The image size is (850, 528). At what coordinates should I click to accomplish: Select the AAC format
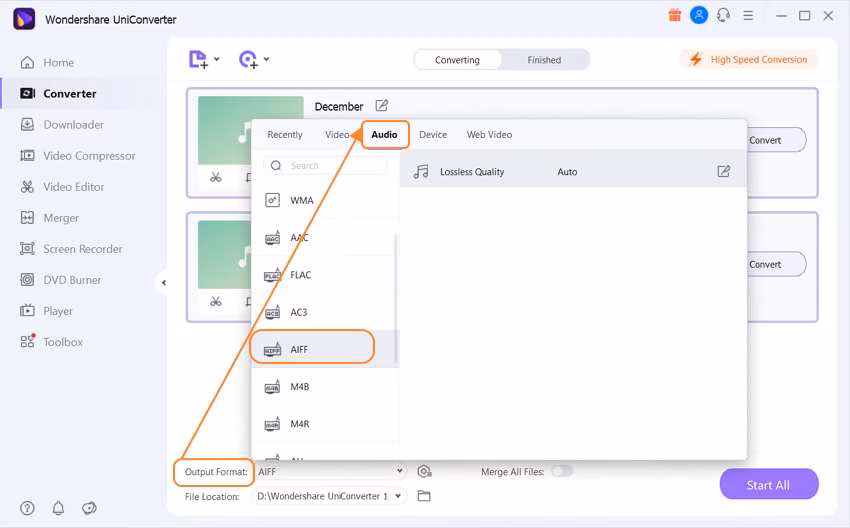point(325,237)
